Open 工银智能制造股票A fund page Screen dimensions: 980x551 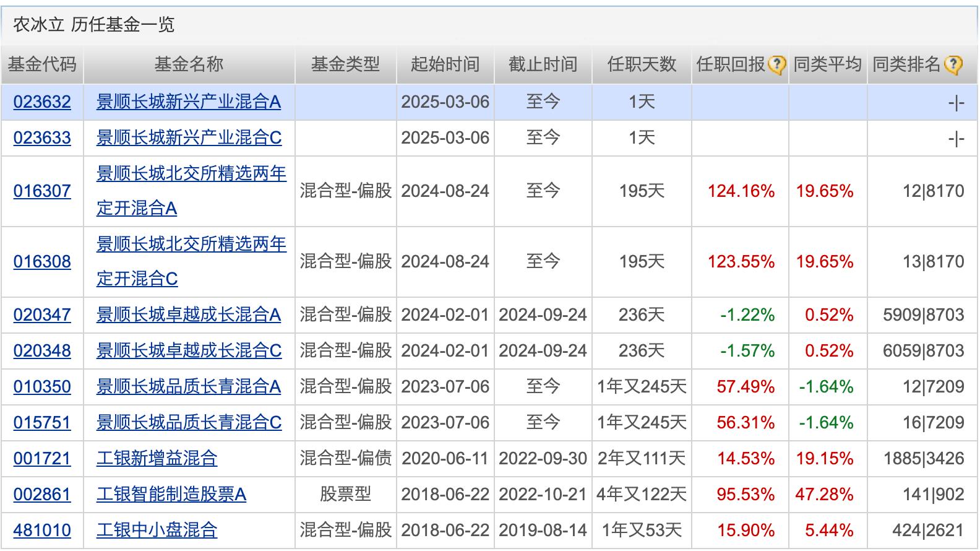tap(171, 494)
